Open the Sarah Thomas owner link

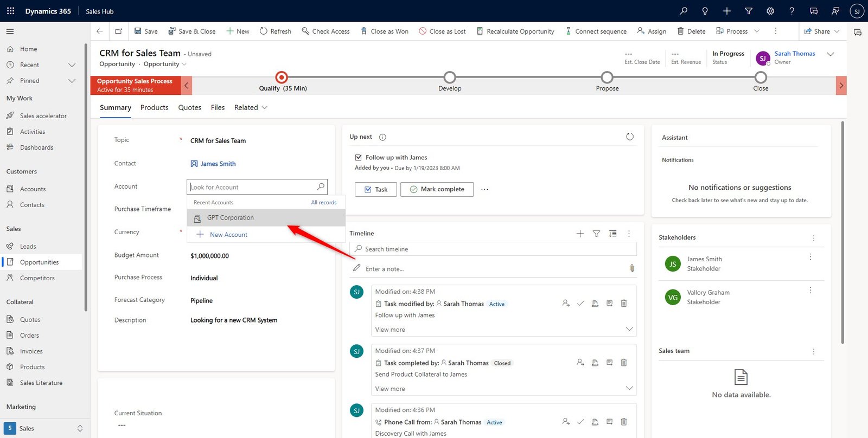[795, 54]
